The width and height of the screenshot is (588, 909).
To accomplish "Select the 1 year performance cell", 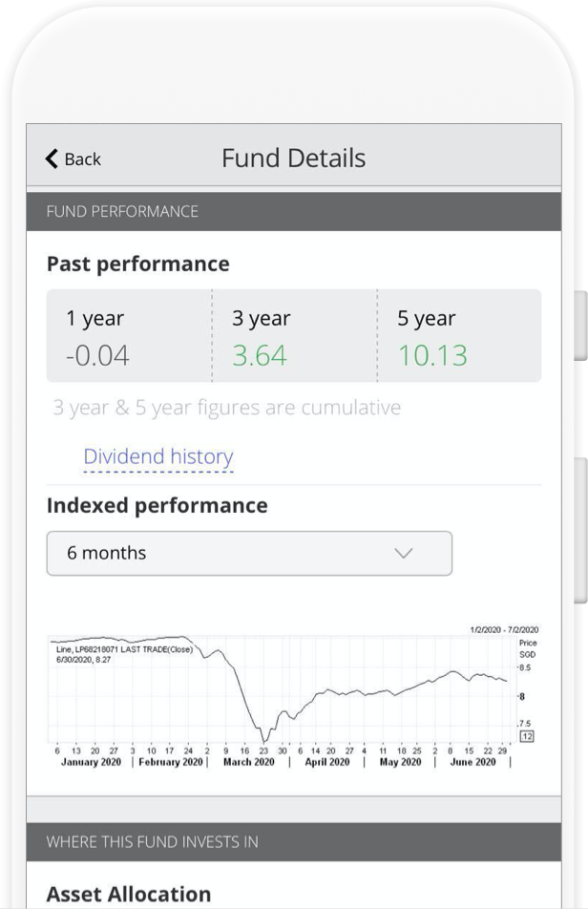I will 129,336.
